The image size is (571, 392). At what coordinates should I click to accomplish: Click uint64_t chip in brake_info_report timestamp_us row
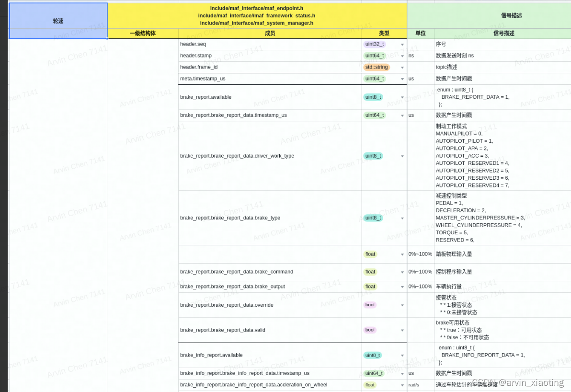374,373
